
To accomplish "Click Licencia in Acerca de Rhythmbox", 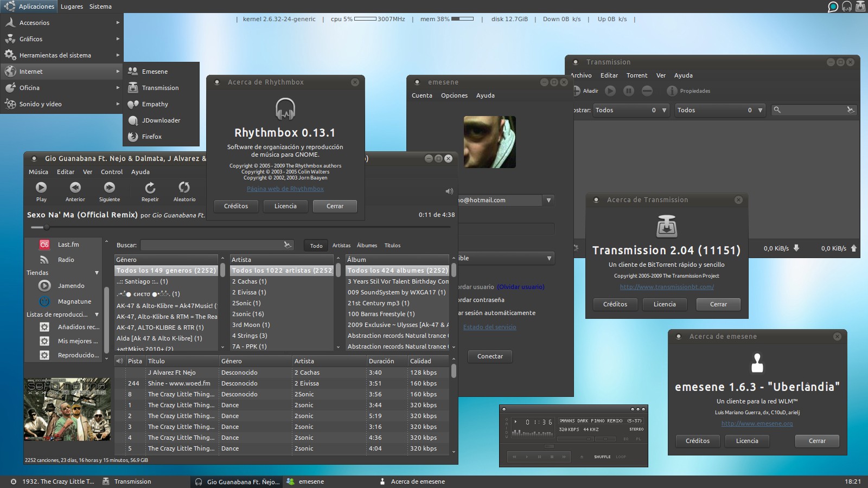I will coord(285,206).
